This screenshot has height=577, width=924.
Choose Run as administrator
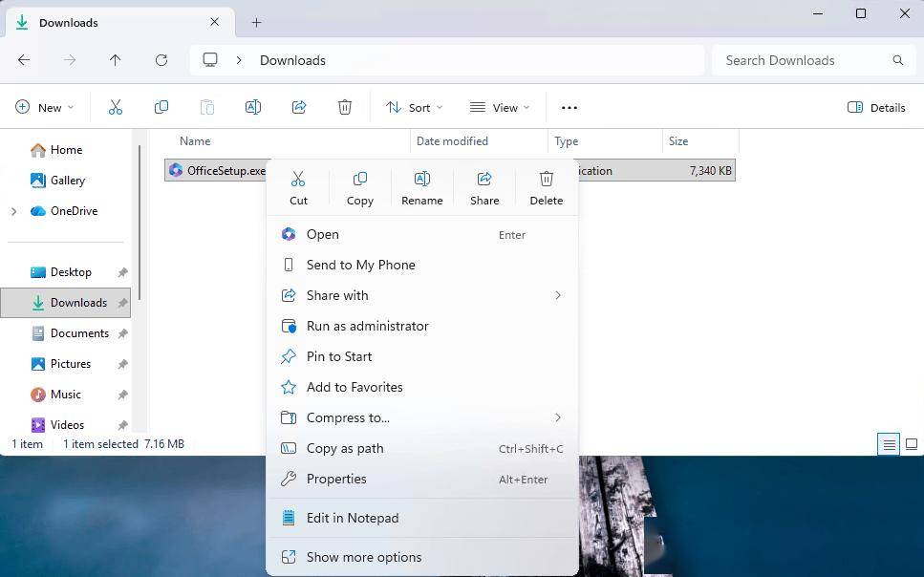coord(367,326)
